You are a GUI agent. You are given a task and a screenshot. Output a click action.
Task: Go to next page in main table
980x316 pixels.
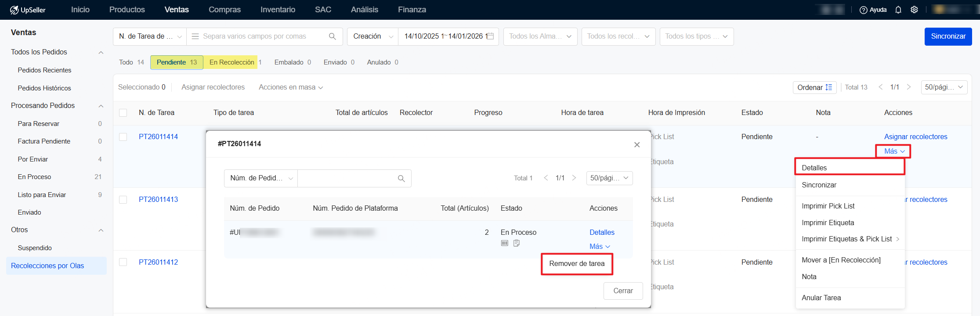click(909, 87)
